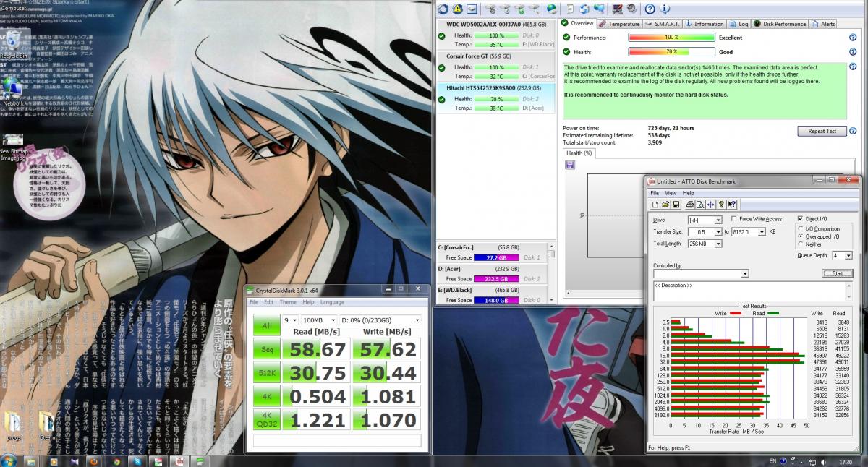868x467 pixels.
Task: Toggle the Direct I/O checkbox
Action: (x=800, y=218)
